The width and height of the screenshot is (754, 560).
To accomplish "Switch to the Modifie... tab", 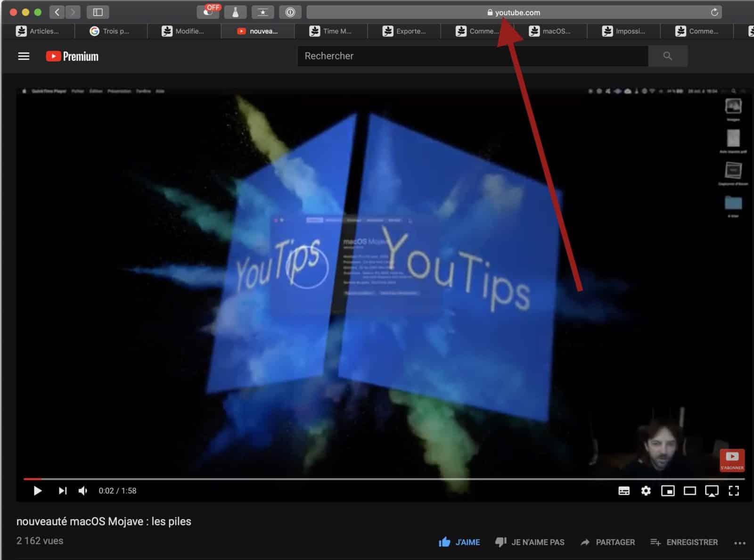I will pyautogui.click(x=184, y=31).
